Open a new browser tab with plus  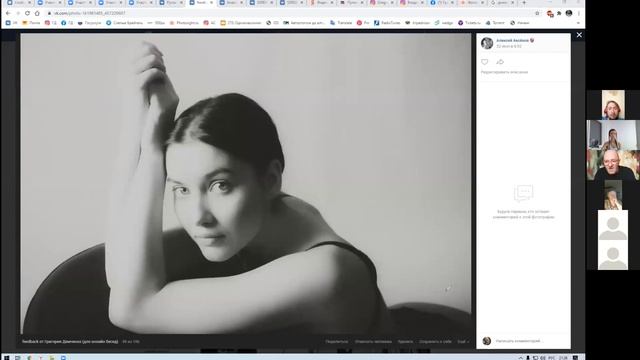[x=524, y=3]
